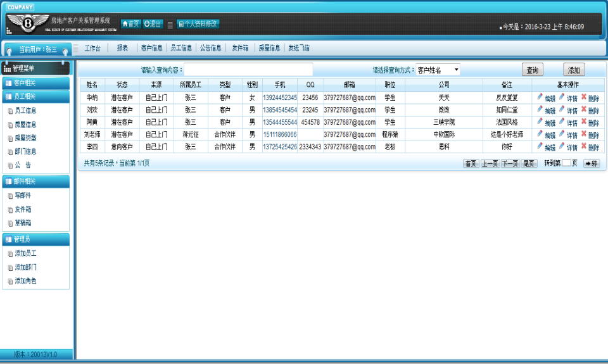Click the 退出 logout power icon
Image resolution: width=608 pixels, height=364 pixels.
[x=147, y=24]
